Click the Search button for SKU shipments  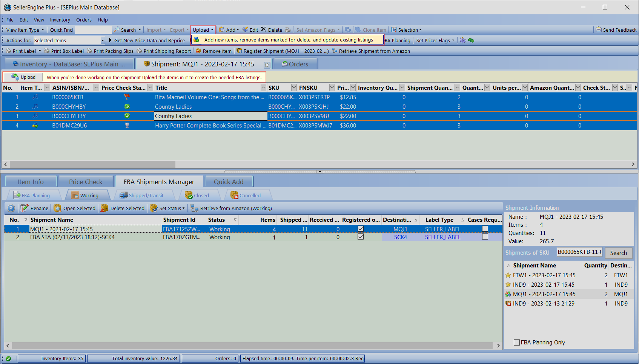[x=618, y=253]
